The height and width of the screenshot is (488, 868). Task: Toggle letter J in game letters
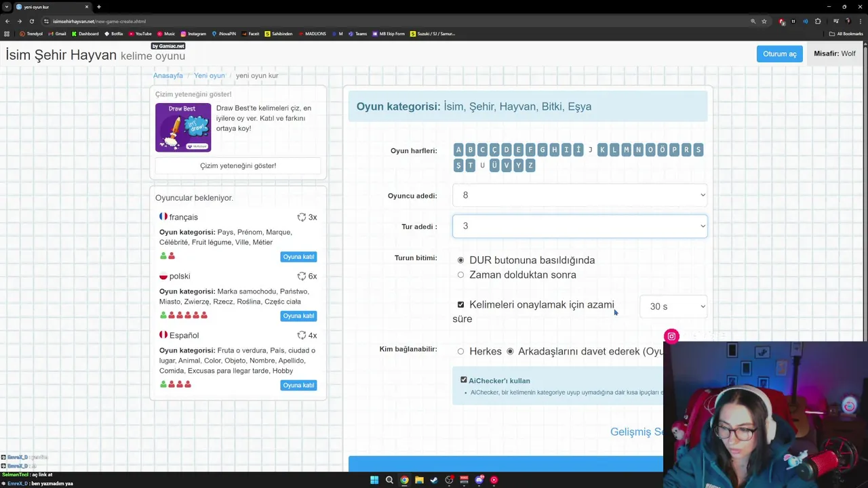[591, 150]
